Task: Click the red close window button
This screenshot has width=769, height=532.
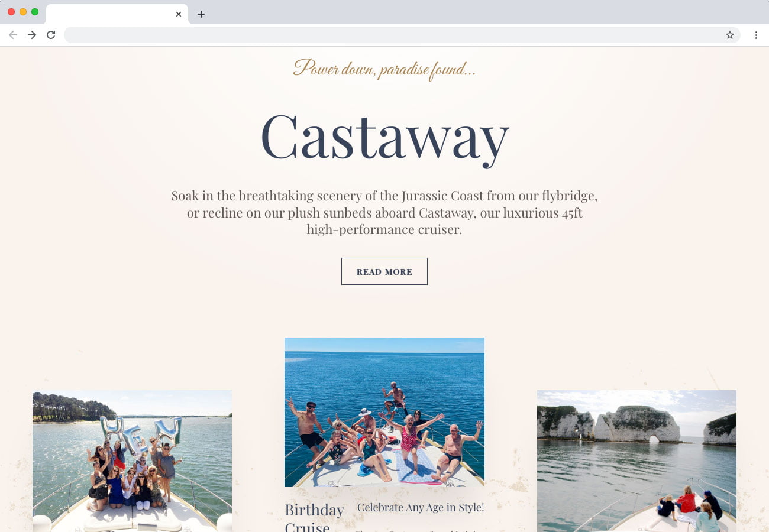Action: (11, 12)
